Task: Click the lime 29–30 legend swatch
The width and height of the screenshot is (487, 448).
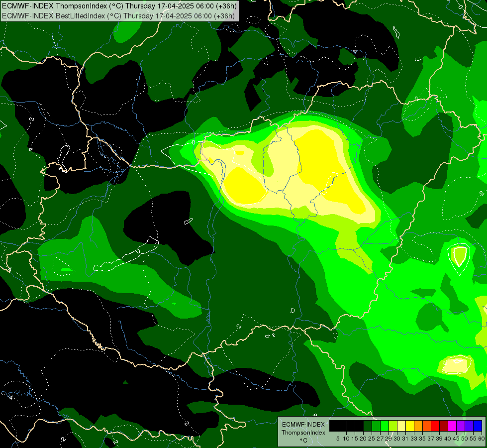Action: (x=393, y=426)
